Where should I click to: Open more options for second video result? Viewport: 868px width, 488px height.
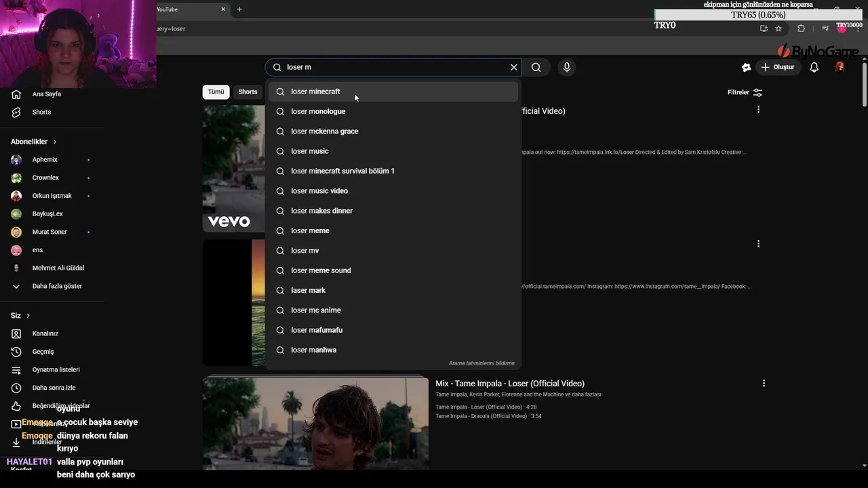[x=758, y=243]
